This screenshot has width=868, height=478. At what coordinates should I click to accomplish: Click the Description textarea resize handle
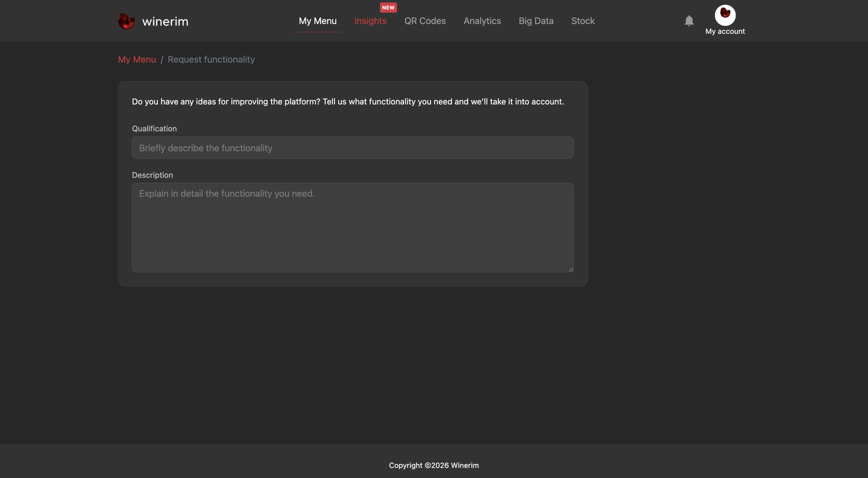tap(571, 269)
